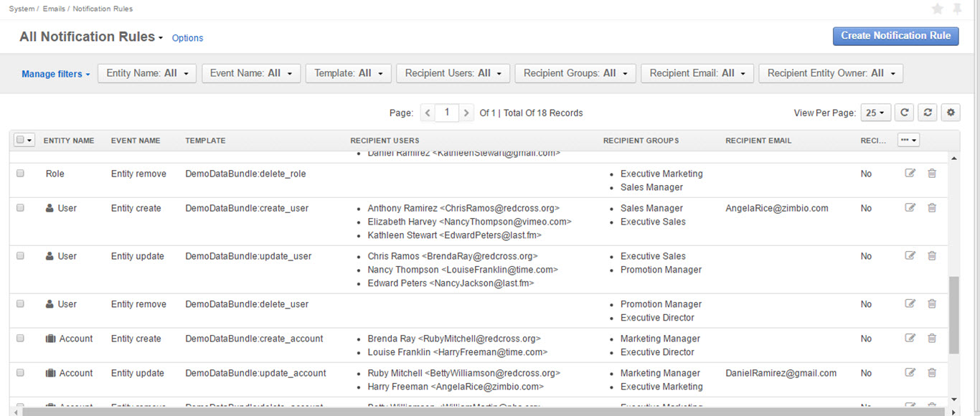Go to System breadcrumb

pyautogui.click(x=22, y=9)
